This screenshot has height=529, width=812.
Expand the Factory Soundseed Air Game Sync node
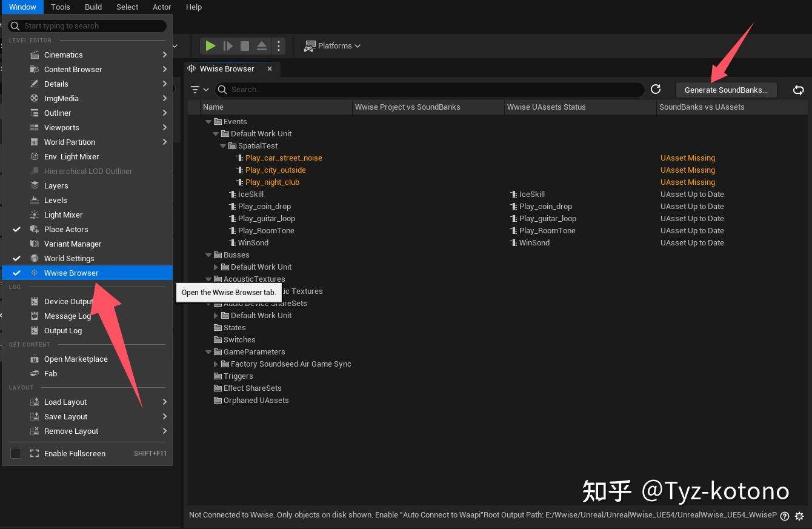pos(216,364)
